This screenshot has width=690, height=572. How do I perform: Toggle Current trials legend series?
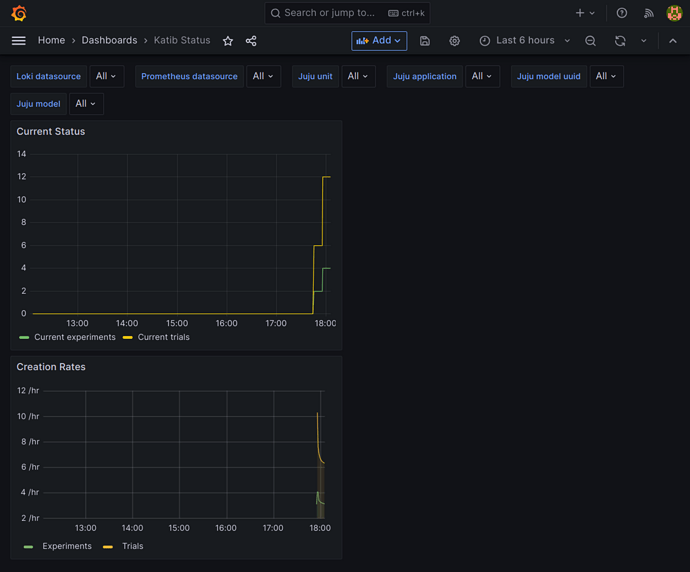coord(163,337)
